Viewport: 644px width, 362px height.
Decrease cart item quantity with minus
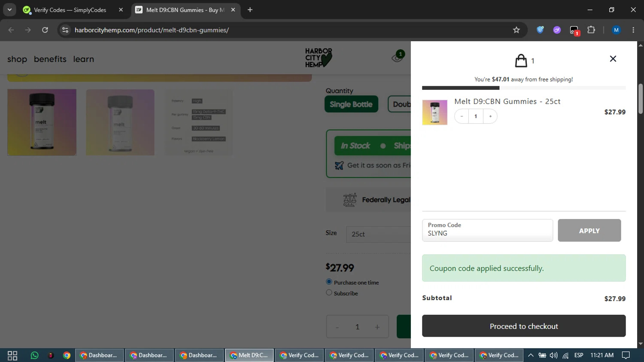(462, 116)
